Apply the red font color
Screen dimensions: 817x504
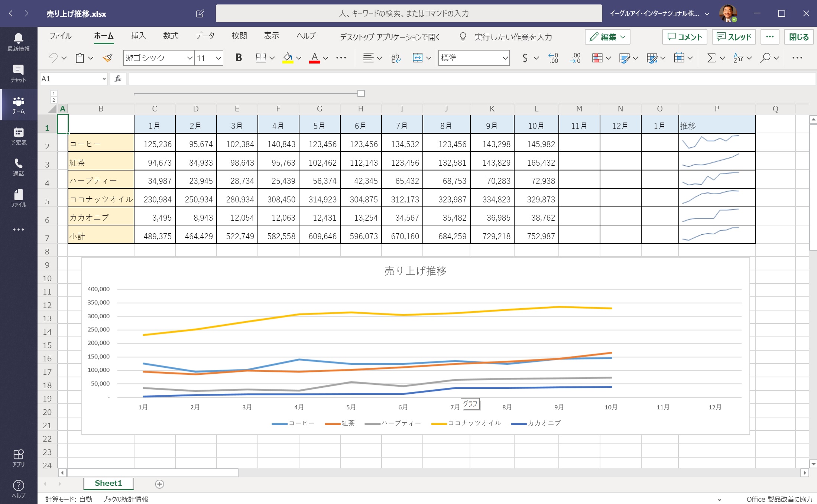315,58
